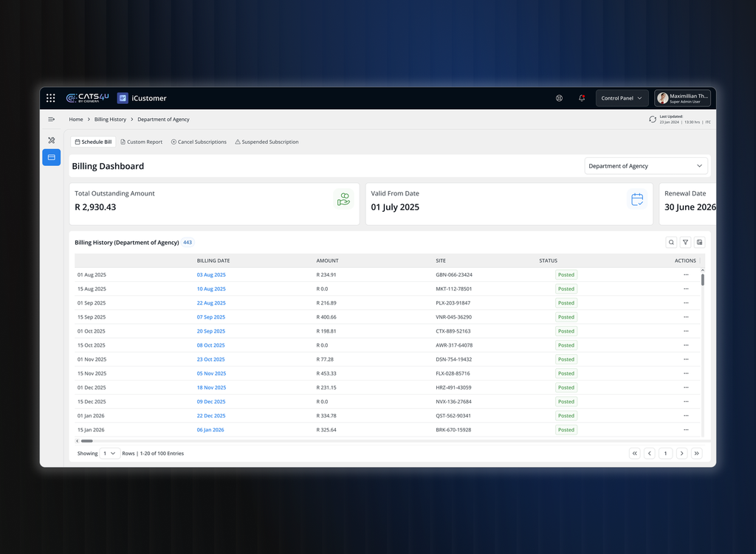
Task: Open actions menu for GBN-066-23424 row
Action: click(x=686, y=275)
